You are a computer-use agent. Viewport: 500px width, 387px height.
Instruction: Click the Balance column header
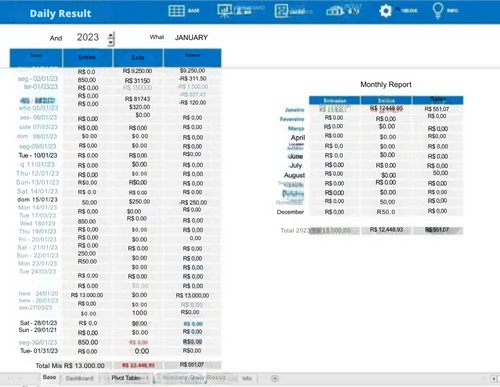(192, 58)
